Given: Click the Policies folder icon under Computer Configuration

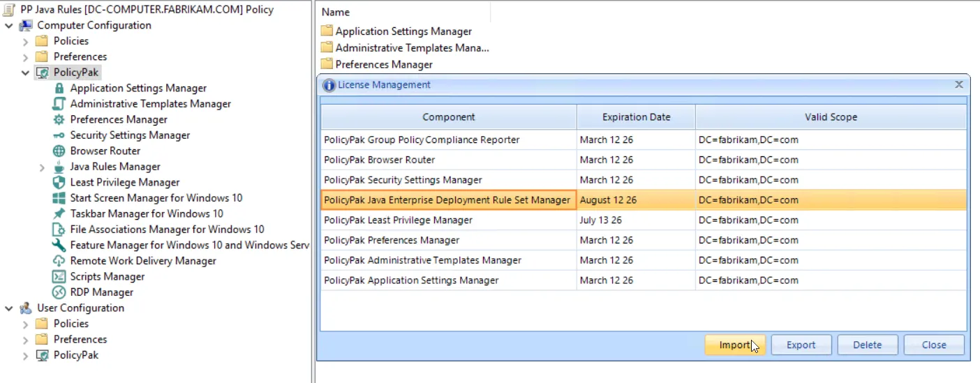Looking at the screenshot, I should [x=42, y=41].
